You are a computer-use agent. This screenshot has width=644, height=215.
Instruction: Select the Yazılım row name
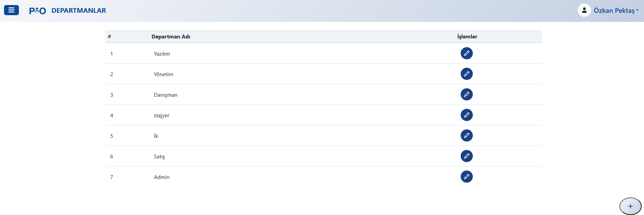coord(162,54)
